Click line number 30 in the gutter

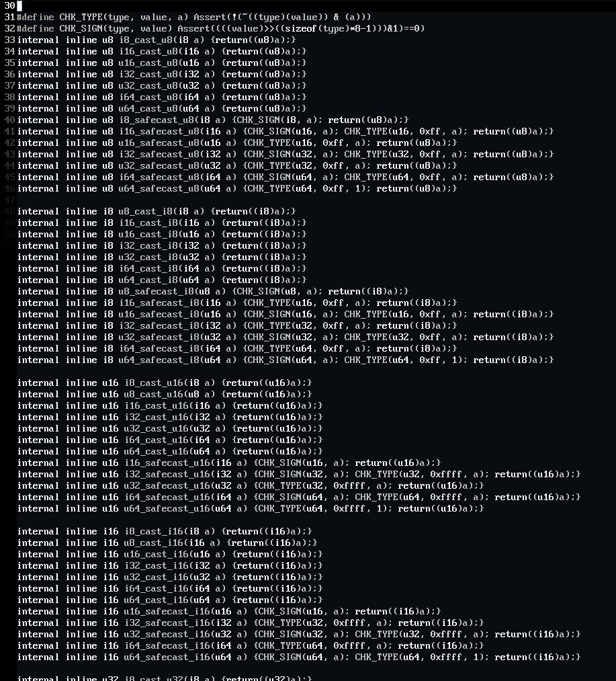[x=9, y=5]
